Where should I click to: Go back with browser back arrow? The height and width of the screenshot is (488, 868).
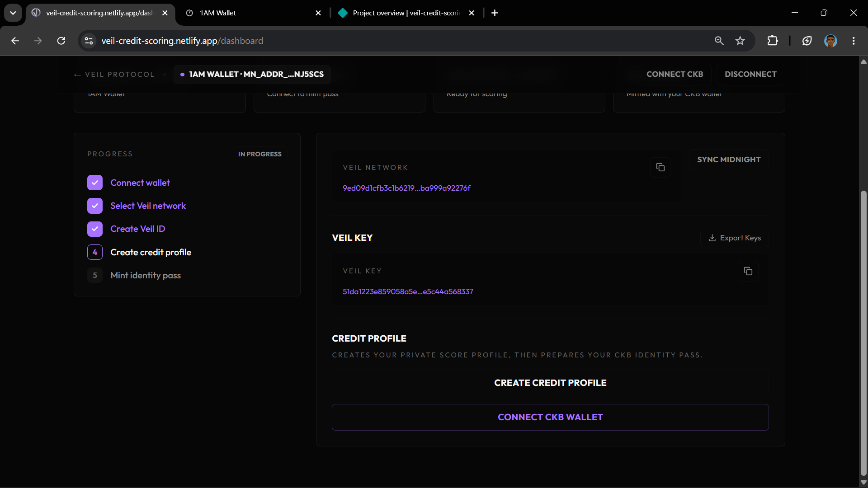click(x=15, y=41)
